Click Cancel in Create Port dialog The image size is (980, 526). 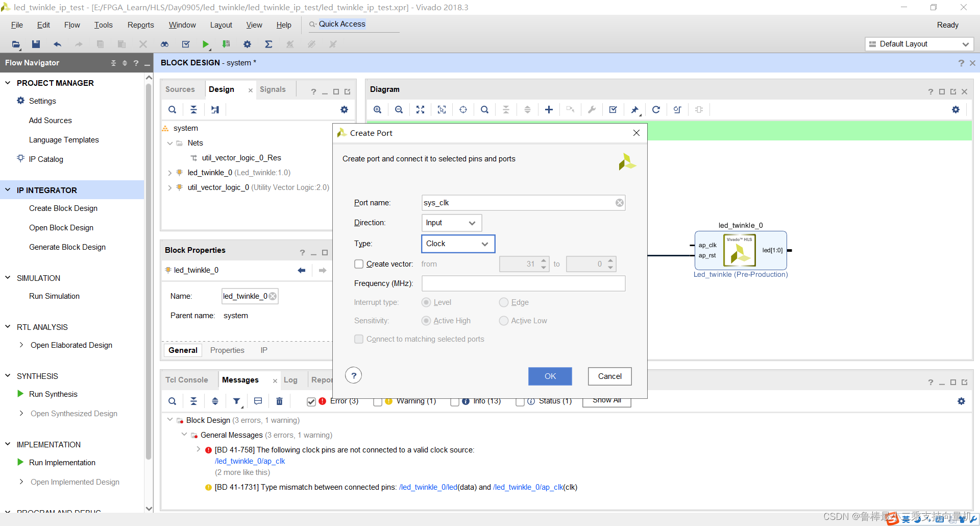pyautogui.click(x=610, y=376)
